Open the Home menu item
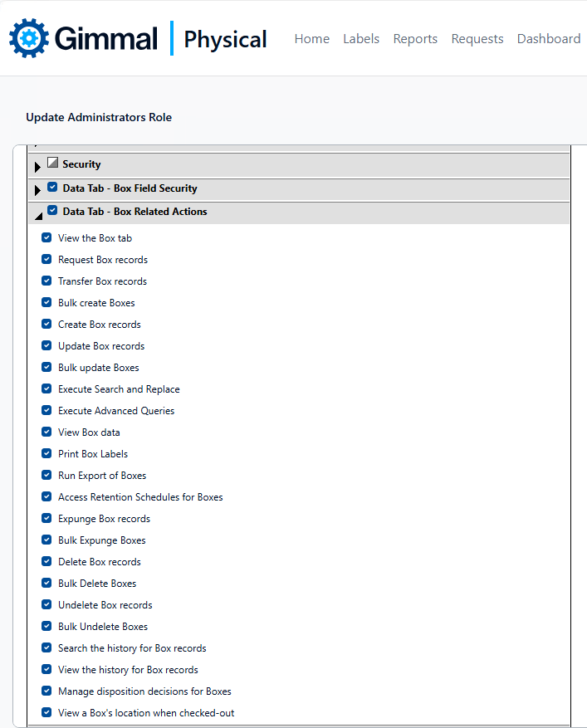 312,38
